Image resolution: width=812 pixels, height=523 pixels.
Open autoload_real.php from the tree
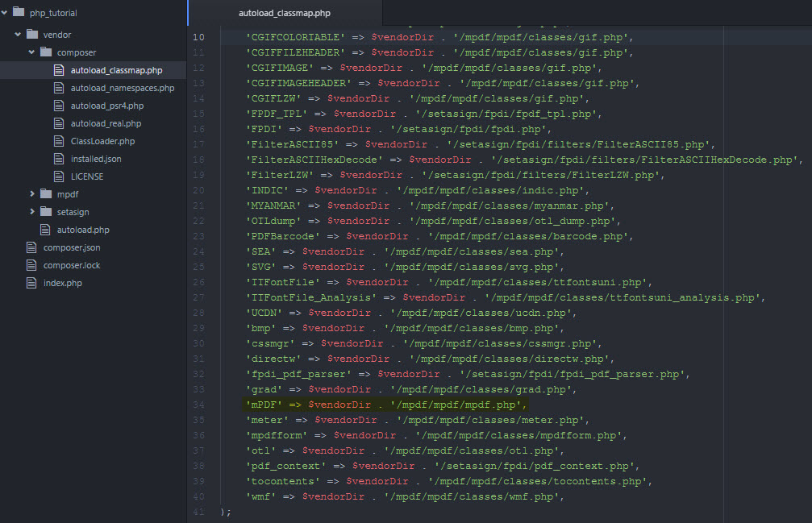[106, 123]
